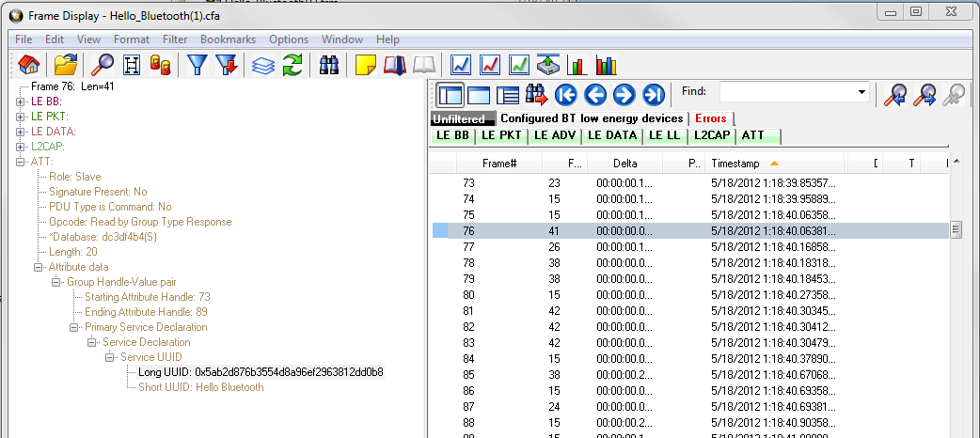Go to the last frame

point(653,95)
